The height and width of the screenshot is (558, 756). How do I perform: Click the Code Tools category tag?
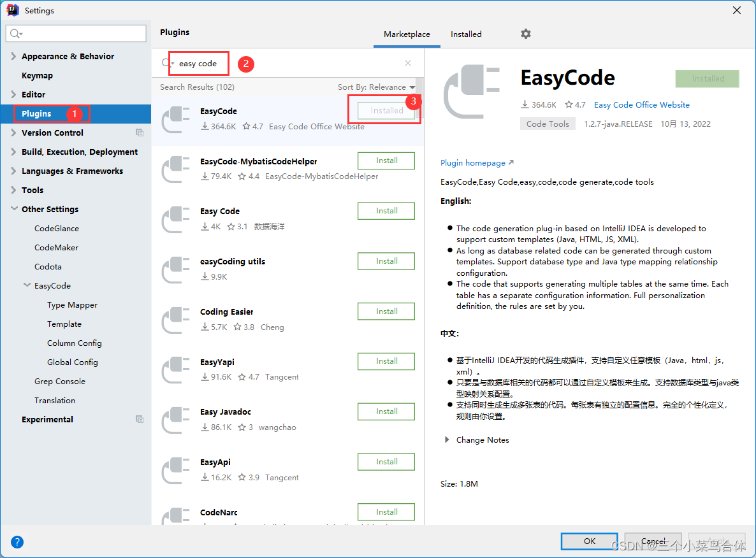pos(547,124)
